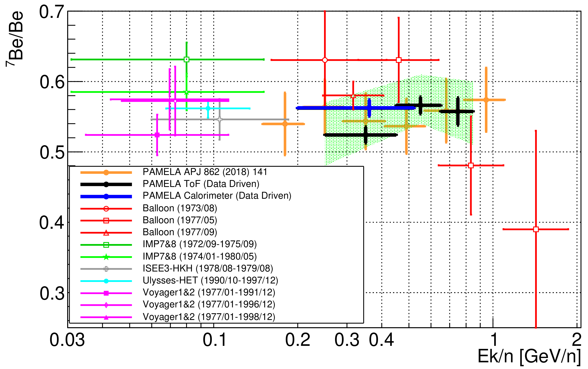588x369 pixels.
Task: Click the 0.03 x-axis tick label
Action: pyautogui.click(x=67, y=340)
